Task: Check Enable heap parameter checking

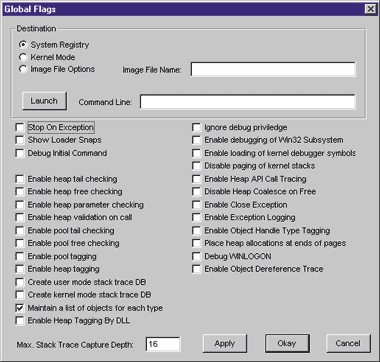Action: (x=20, y=205)
